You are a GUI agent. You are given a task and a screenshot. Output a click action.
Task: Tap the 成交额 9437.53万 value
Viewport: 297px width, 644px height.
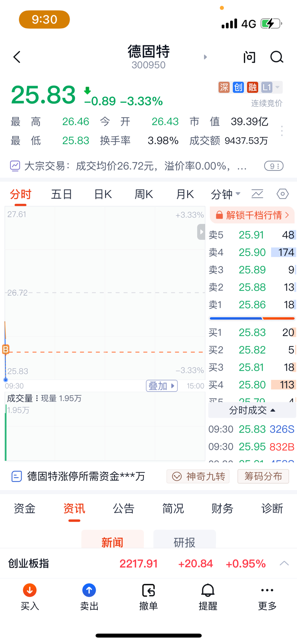(246, 141)
